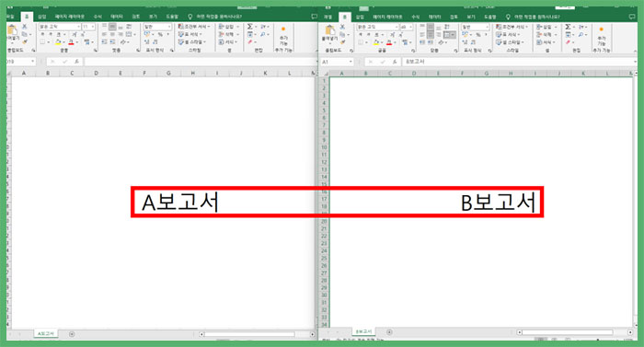Add a new sheet in left window
Viewport: 644px width, 347px height.
[x=72, y=334]
